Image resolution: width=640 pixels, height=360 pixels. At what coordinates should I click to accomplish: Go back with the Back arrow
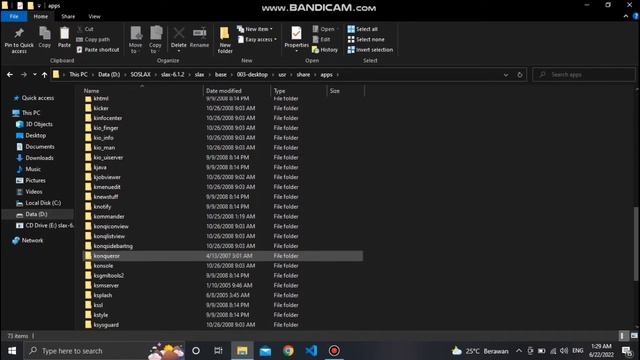pos(10,75)
